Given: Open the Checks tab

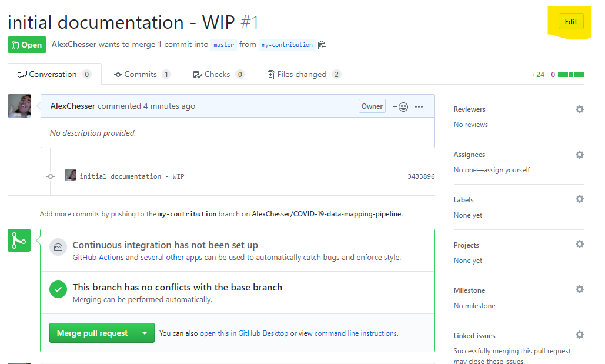Looking at the screenshot, I should point(219,74).
